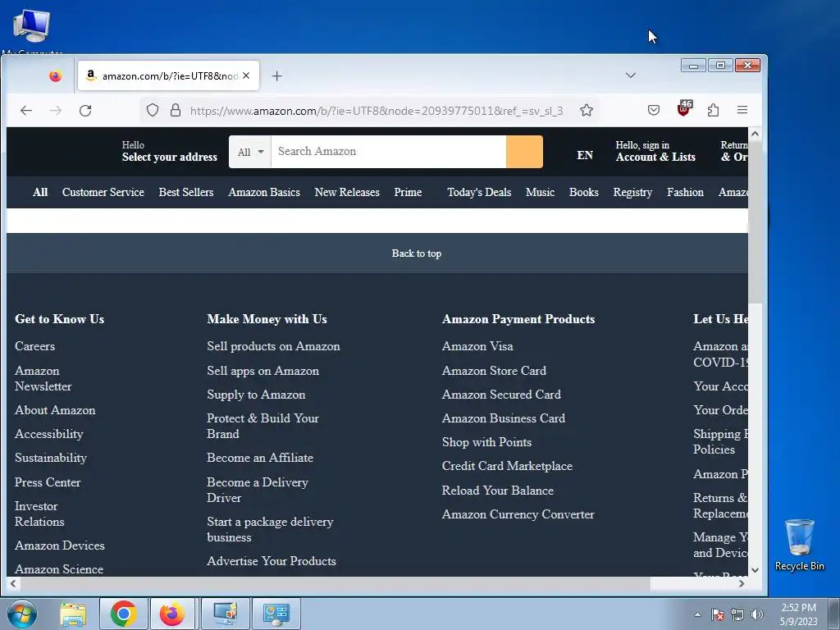Open Books in the nav bar
The image size is (840, 630).
pyautogui.click(x=583, y=192)
